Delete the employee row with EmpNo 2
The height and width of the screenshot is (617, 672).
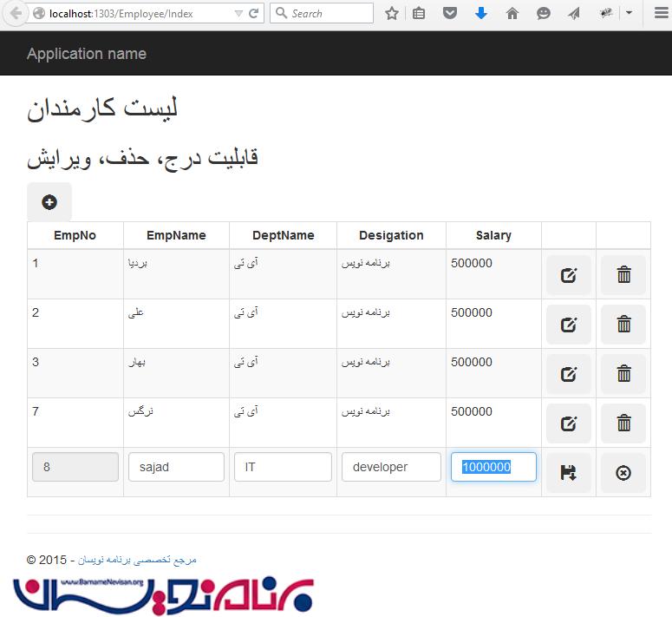point(623,325)
